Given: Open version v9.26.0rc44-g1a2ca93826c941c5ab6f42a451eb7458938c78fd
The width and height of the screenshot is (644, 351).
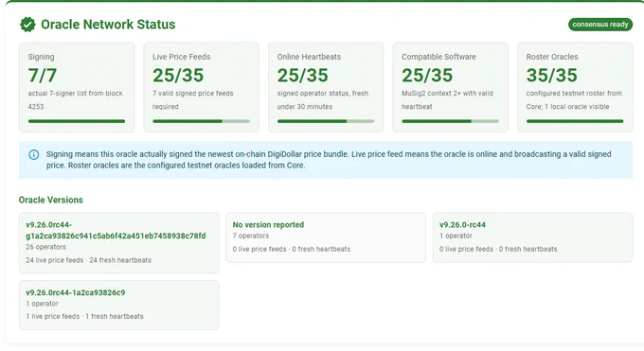Looking at the screenshot, I should coord(118,242).
